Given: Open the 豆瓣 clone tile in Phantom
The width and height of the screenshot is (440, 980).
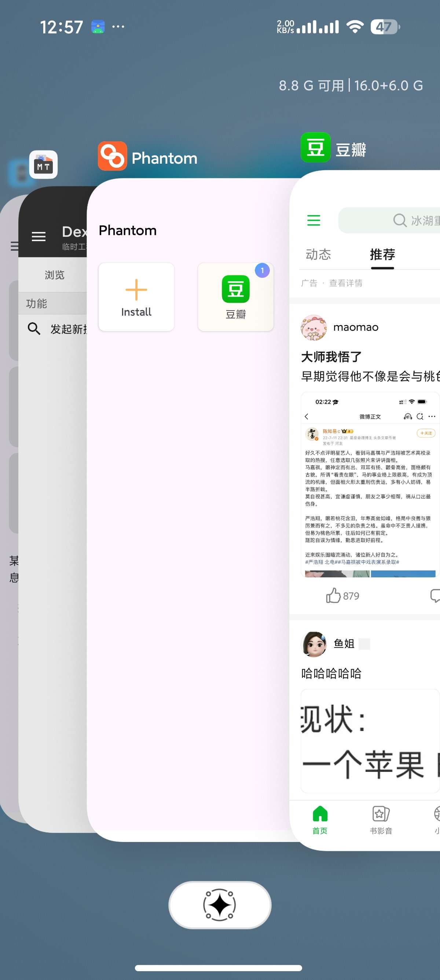Looking at the screenshot, I should [235, 297].
